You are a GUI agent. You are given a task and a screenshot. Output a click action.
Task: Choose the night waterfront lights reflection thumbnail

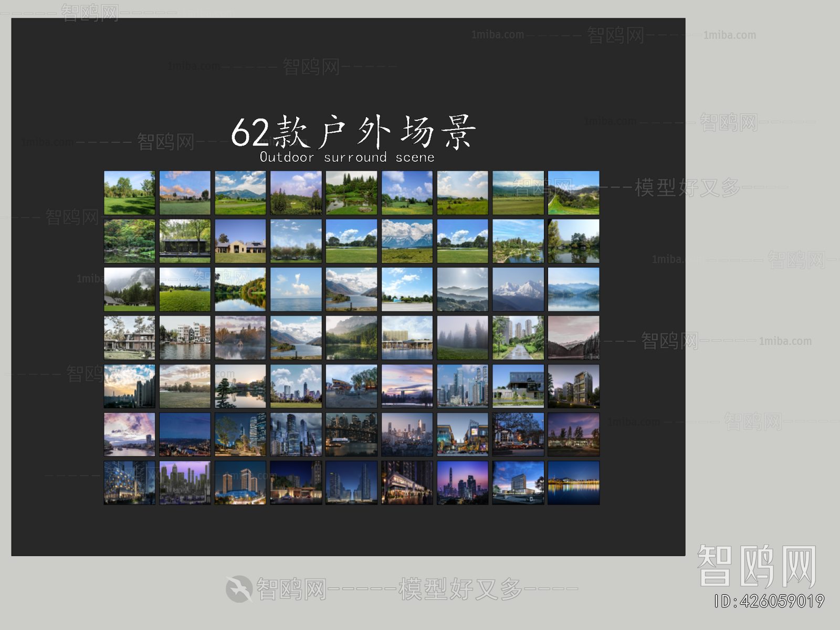[x=573, y=483]
